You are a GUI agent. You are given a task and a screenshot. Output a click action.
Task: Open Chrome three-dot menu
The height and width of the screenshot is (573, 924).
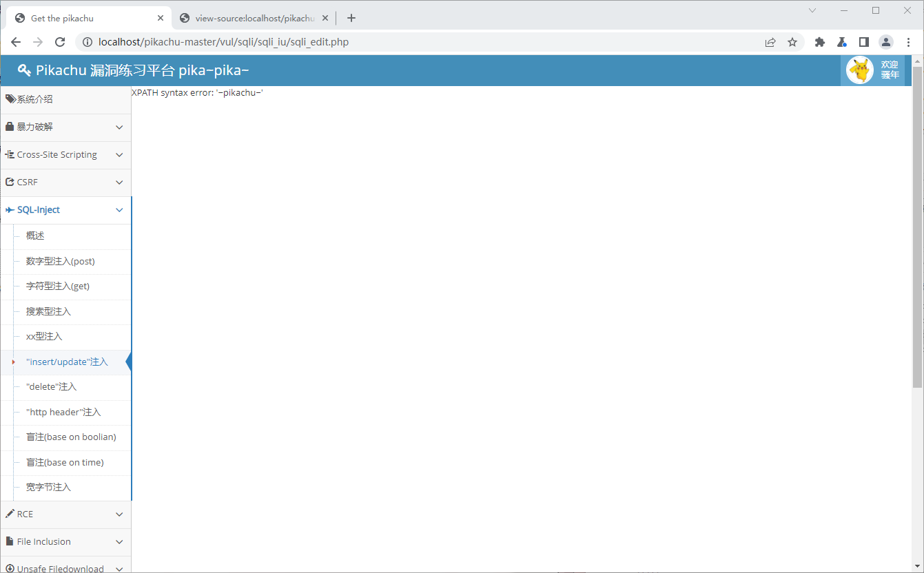[x=908, y=42]
